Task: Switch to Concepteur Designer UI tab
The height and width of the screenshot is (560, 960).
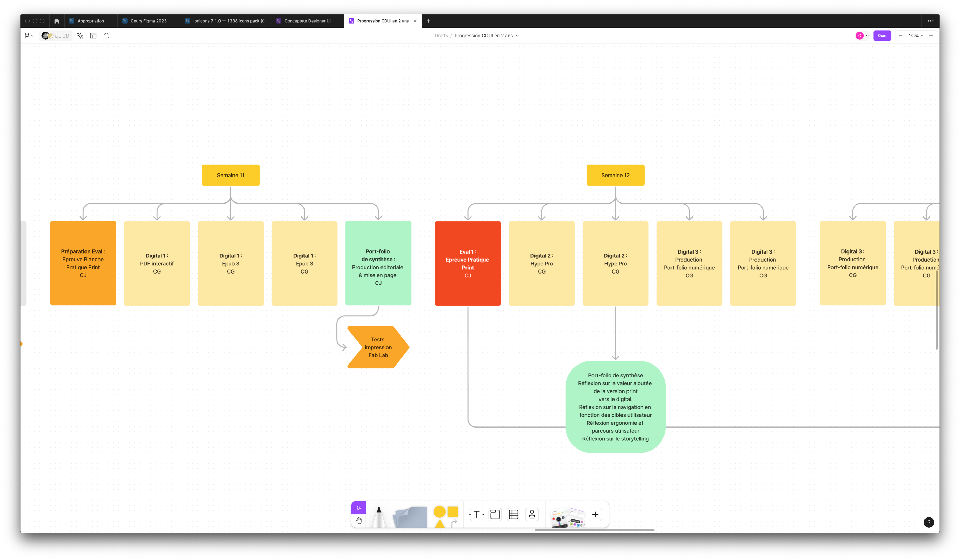Action: [307, 21]
